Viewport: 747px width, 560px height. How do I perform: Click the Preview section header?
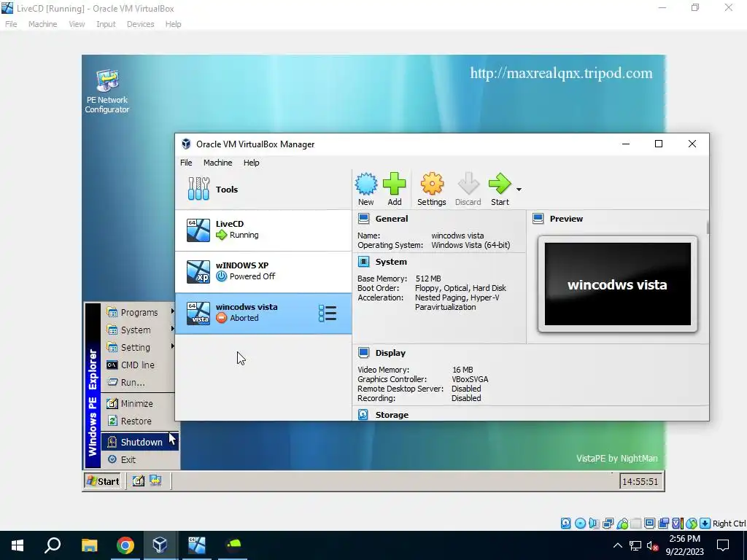tap(566, 219)
